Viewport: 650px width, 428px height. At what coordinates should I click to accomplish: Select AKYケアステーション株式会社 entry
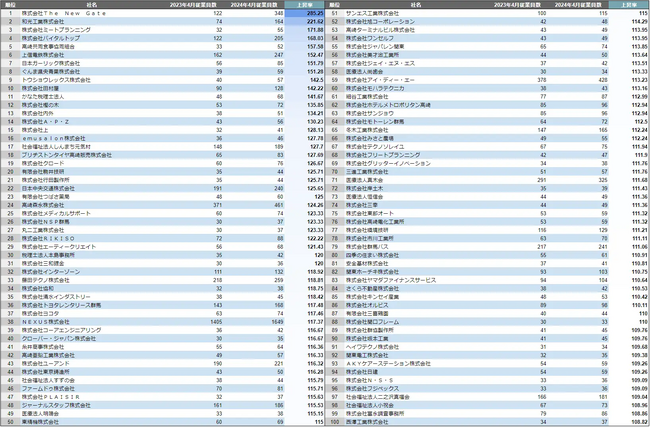click(x=388, y=363)
